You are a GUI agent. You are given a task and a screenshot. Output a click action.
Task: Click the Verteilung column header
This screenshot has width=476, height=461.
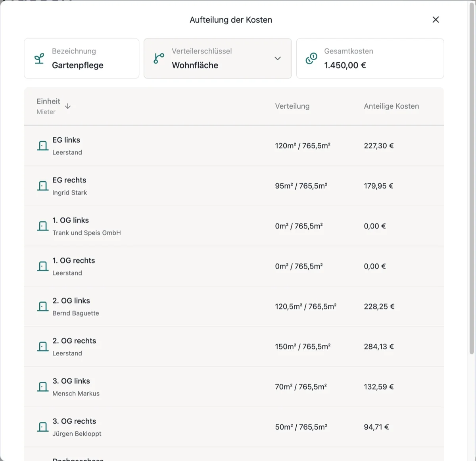(x=292, y=106)
